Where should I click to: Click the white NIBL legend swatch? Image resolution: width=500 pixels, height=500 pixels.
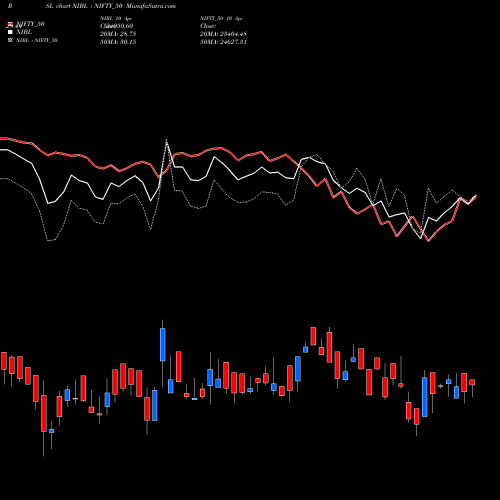(10, 32)
